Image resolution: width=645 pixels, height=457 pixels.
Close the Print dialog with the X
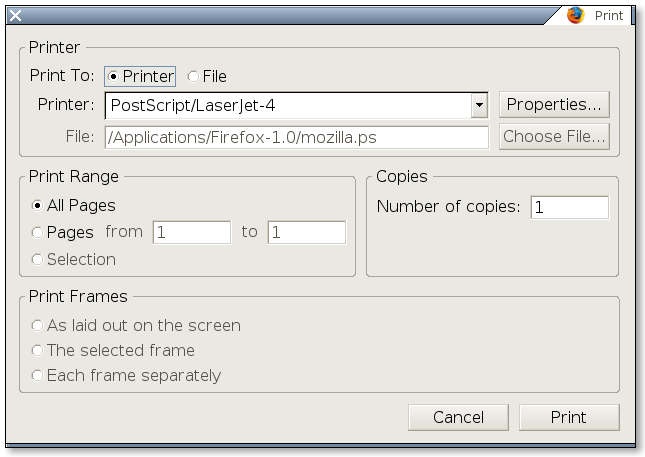tap(16, 16)
